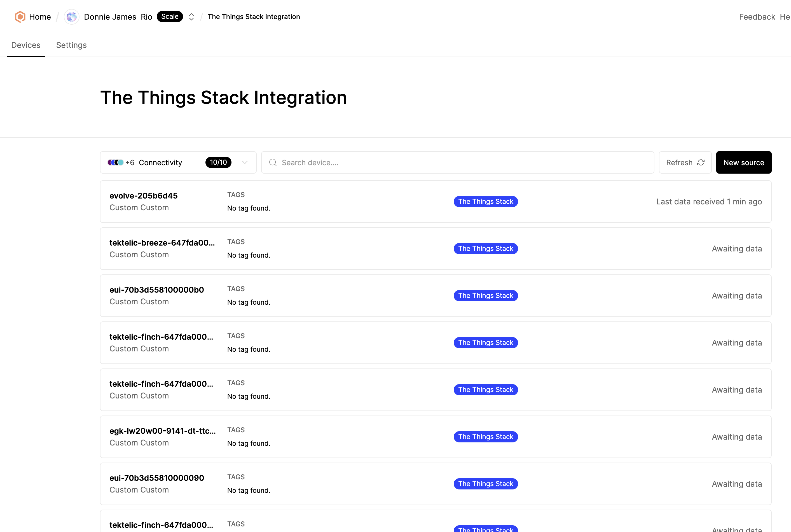Click The Things Stack tag on eui-70b3d558100000b0
Screen dimensions: 791x532
tap(485, 295)
